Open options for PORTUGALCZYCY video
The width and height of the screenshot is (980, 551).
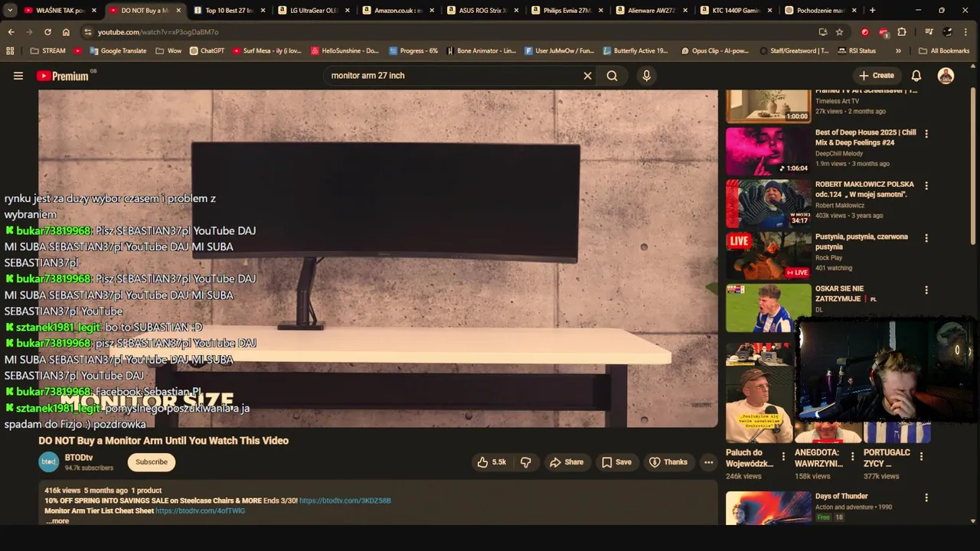tap(921, 457)
